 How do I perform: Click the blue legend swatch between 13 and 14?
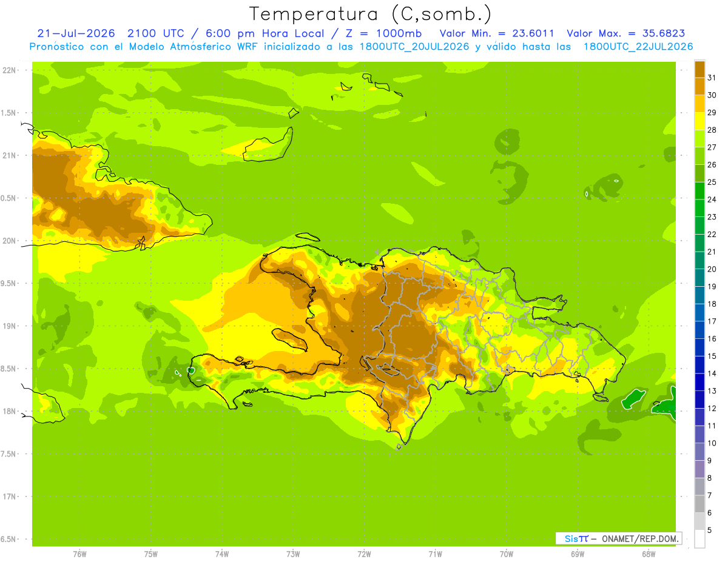[x=699, y=382]
